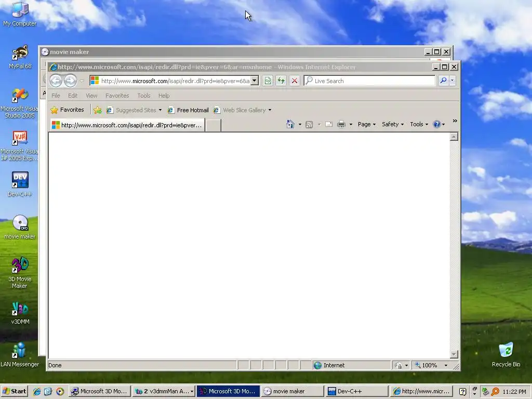Click the address bar URL field

[175, 81]
